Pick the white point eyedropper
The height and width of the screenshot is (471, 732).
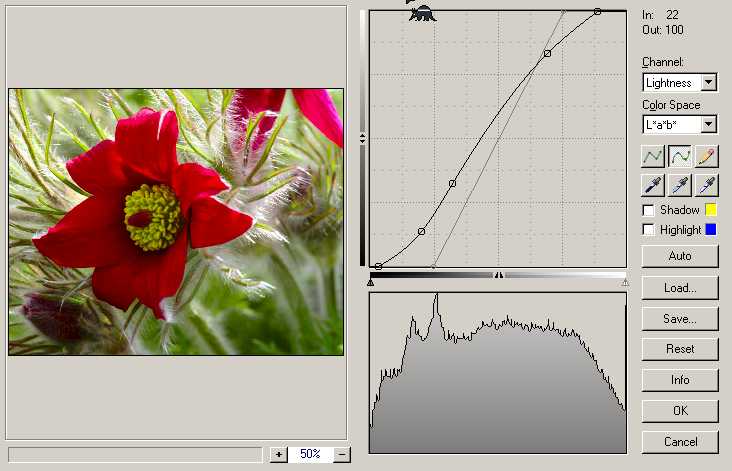click(707, 184)
